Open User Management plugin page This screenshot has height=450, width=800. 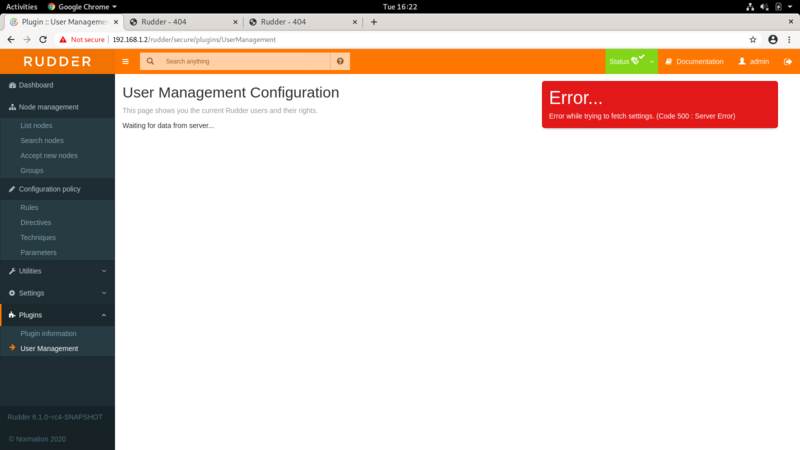(x=49, y=348)
